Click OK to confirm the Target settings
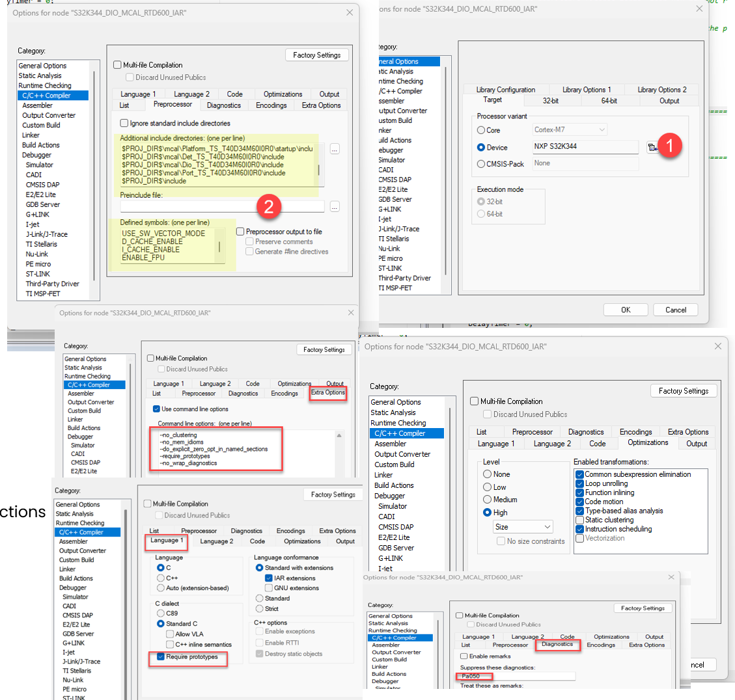This screenshot has height=700, width=735. [x=625, y=310]
